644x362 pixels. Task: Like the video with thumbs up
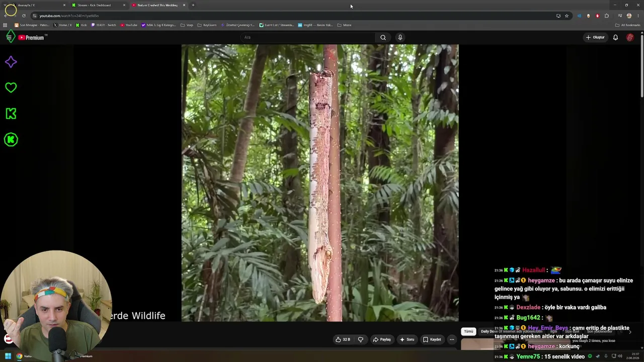click(343, 339)
